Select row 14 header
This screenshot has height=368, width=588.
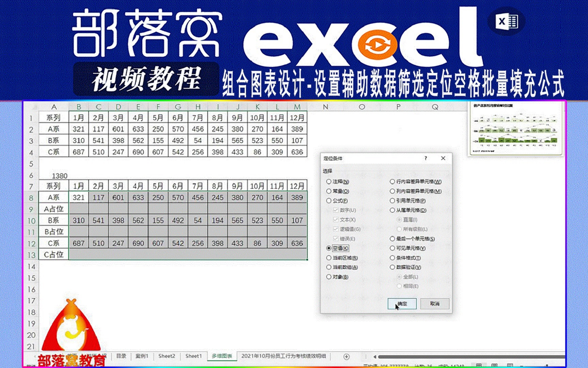coord(31,266)
